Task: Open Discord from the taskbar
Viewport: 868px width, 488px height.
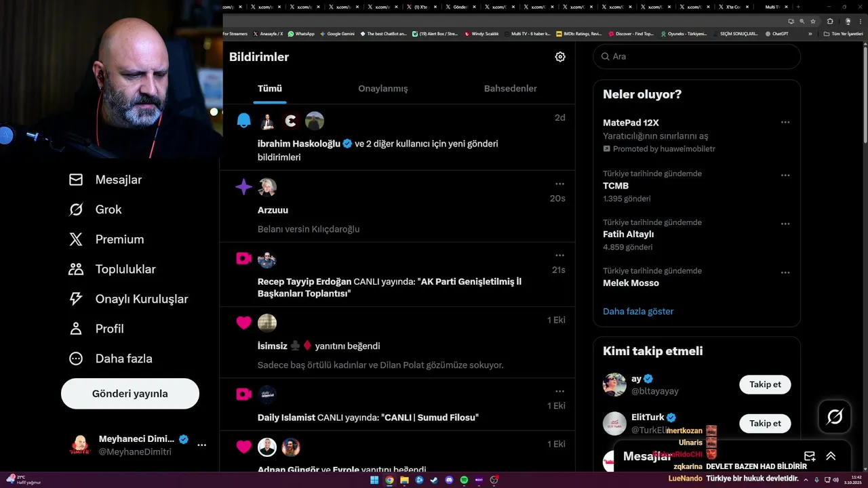Action: [449, 480]
